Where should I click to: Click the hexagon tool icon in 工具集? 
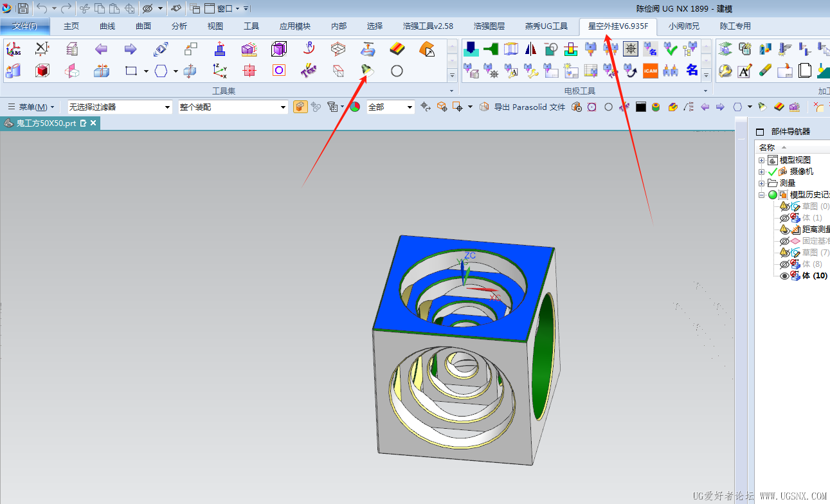(x=161, y=71)
